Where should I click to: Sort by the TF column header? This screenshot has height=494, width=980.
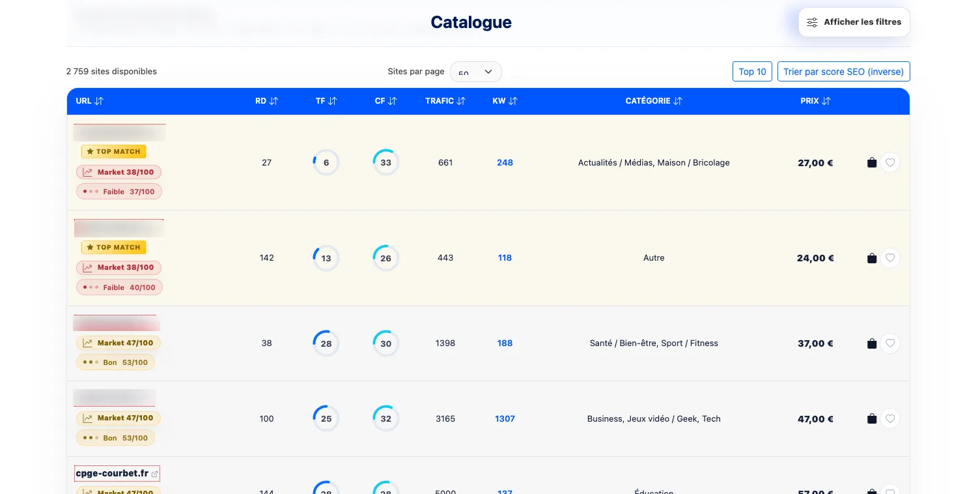(326, 101)
